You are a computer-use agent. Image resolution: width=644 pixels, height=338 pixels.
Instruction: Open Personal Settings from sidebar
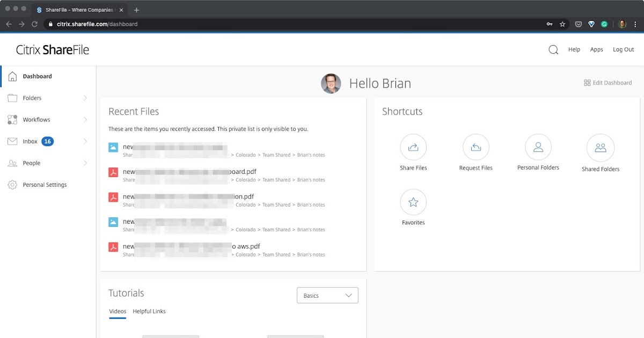click(x=43, y=184)
